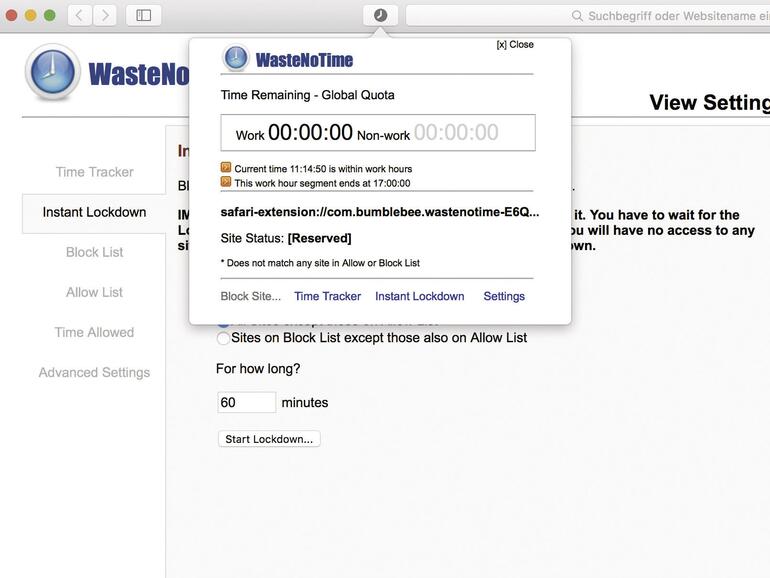Select Time Tracker sidebar tab
Image resolution: width=770 pixels, height=578 pixels.
pos(94,172)
